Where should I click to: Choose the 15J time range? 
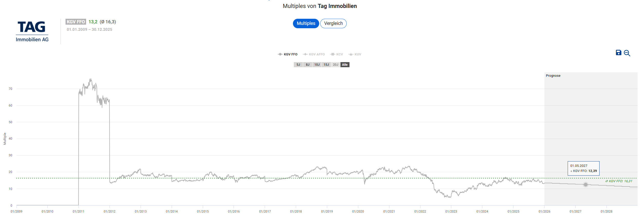click(x=326, y=65)
